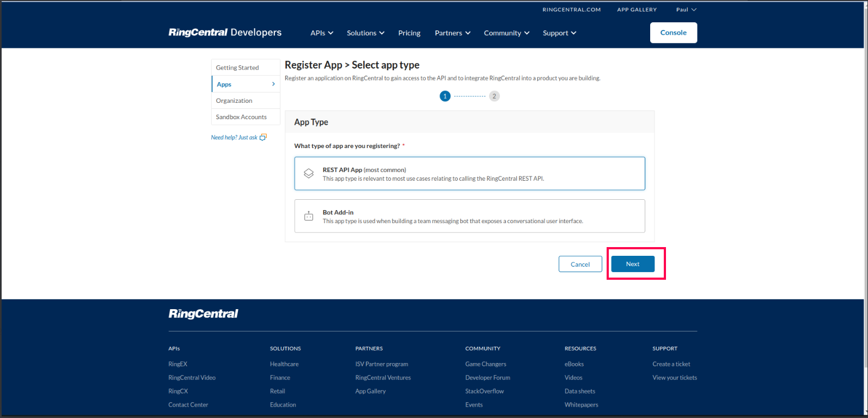Go to RINGCENTRAL.COM top link
The height and width of the screenshot is (418, 868).
[571, 10]
